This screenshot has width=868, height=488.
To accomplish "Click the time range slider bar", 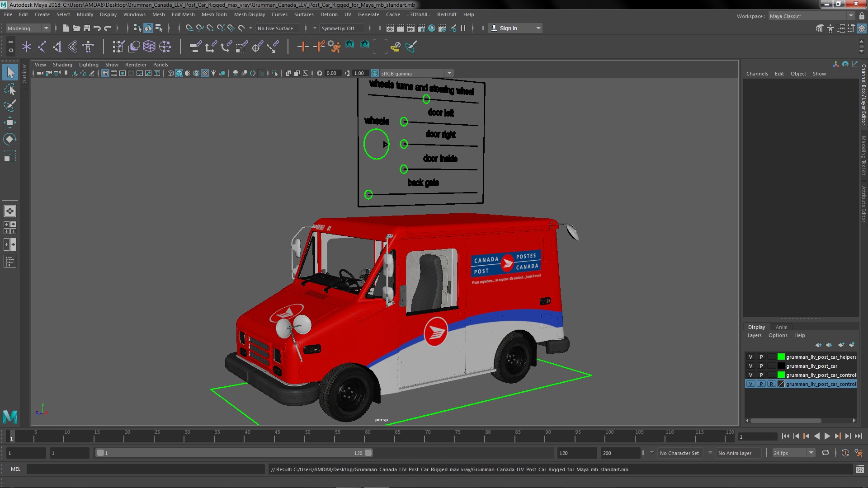I will 234,453.
